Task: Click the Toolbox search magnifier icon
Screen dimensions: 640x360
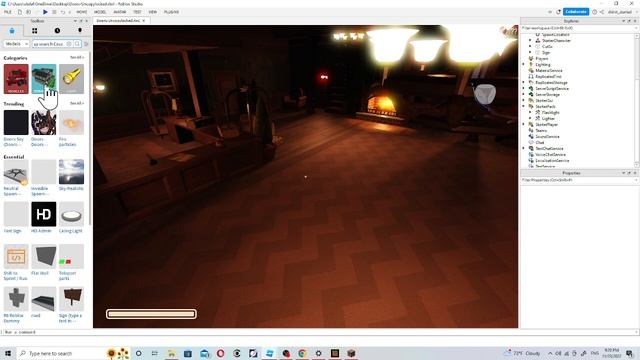Action: tap(77, 44)
